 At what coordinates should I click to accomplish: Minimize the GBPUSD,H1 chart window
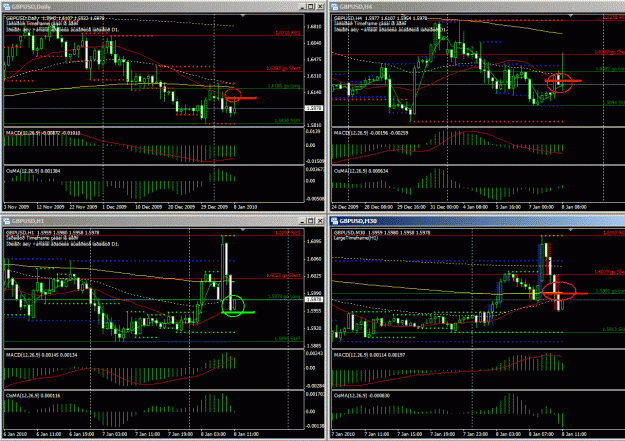coord(303,220)
